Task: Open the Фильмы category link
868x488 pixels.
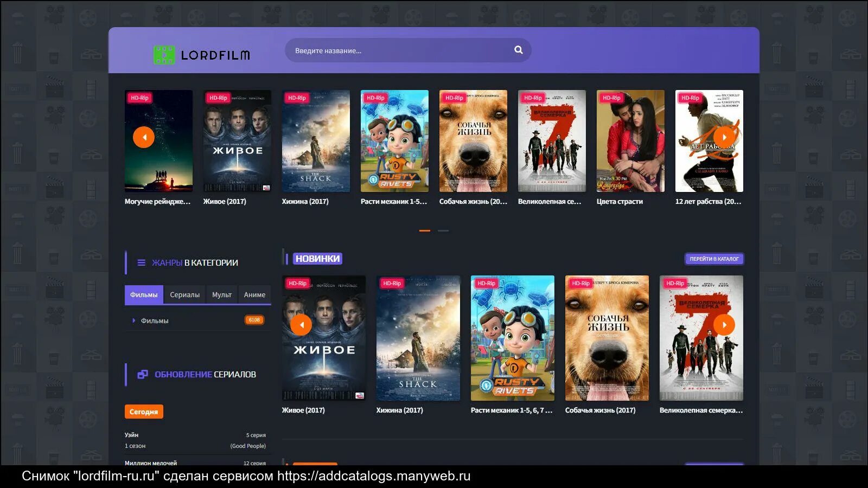Action: pos(155,320)
